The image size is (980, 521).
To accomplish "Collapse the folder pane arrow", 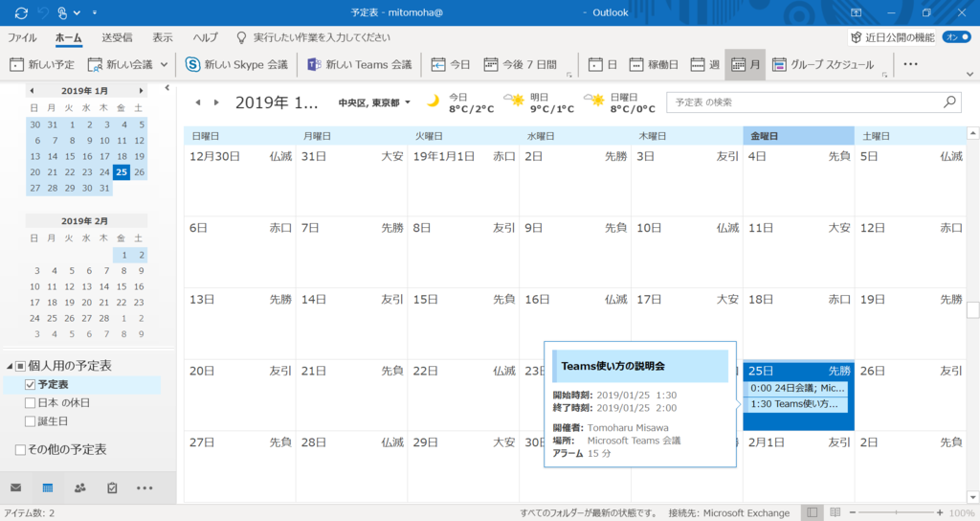I will pos(167,88).
